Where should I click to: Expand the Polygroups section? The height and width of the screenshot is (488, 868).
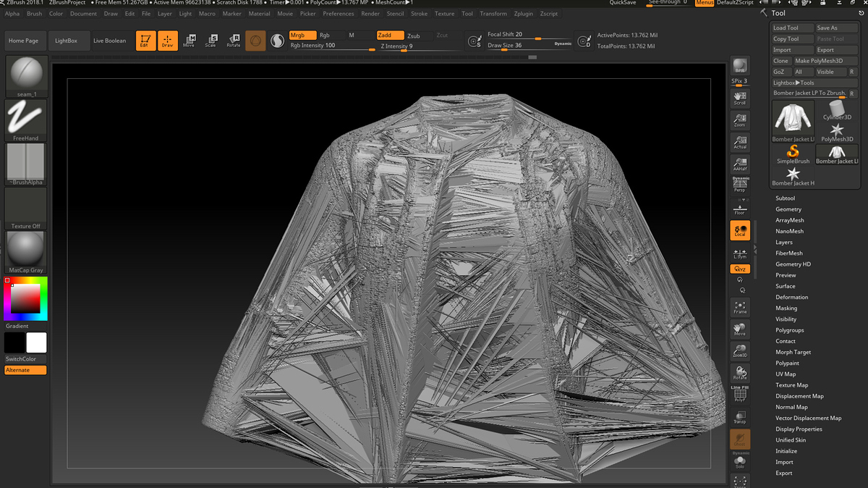click(790, 330)
